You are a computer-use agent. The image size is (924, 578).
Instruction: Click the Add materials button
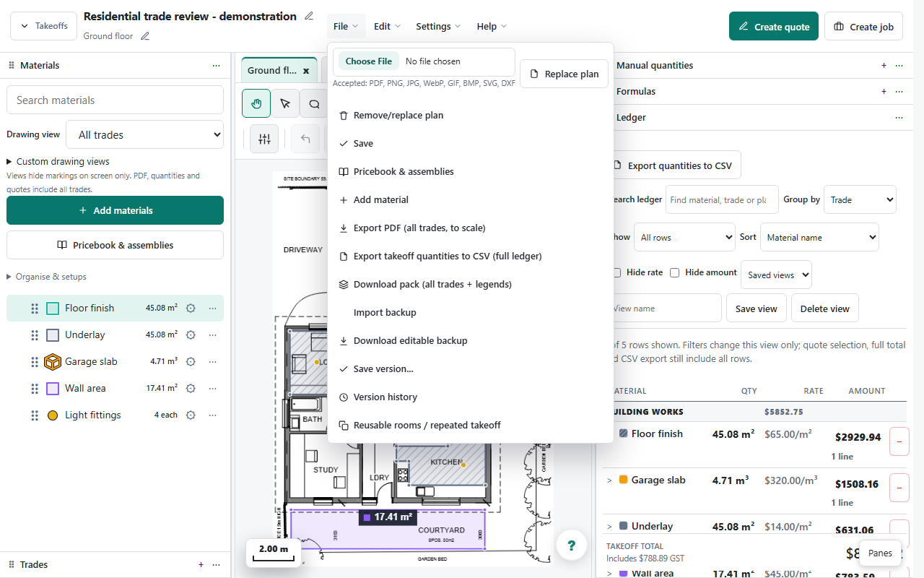115,210
